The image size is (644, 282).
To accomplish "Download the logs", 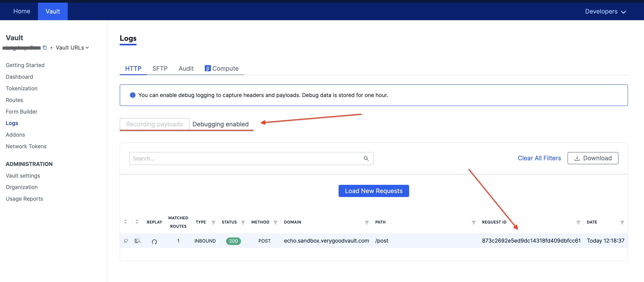I will point(593,158).
